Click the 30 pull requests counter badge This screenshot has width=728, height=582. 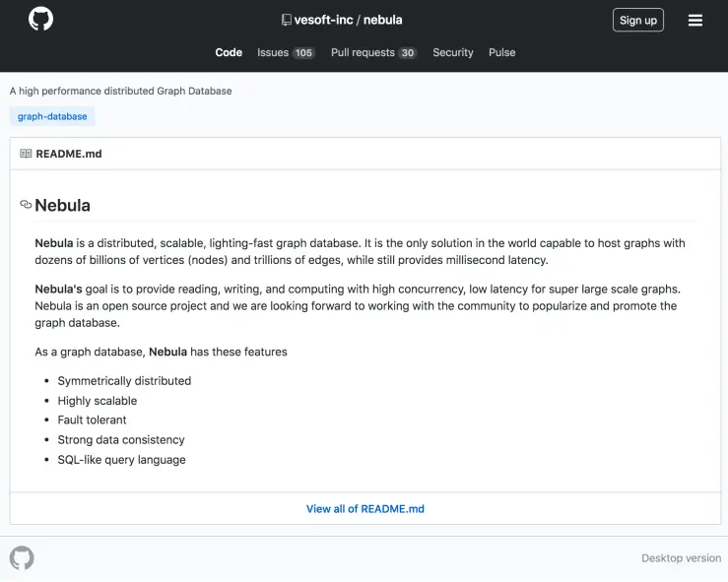click(x=408, y=53)
